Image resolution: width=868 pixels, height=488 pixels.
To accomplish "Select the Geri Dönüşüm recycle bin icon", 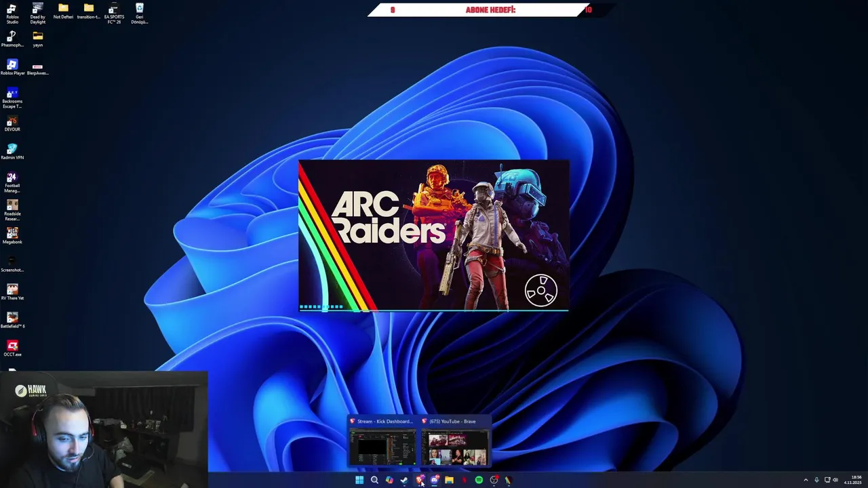I will click(140, 14).
